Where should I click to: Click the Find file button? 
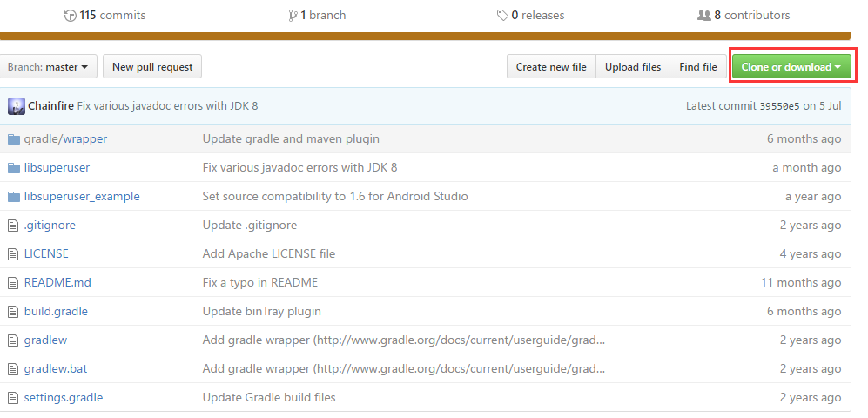[x=698, y=66]
